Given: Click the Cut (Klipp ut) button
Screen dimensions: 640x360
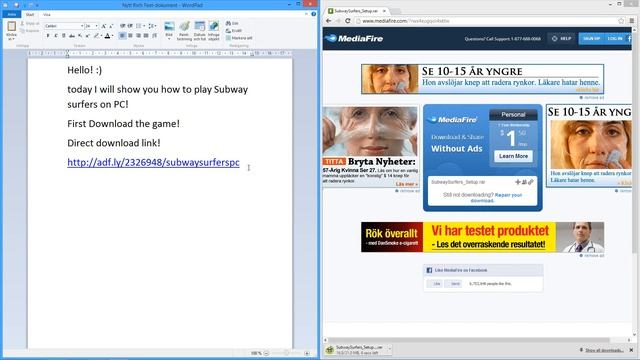Looking at the screenshot, I should click(30, 23).
